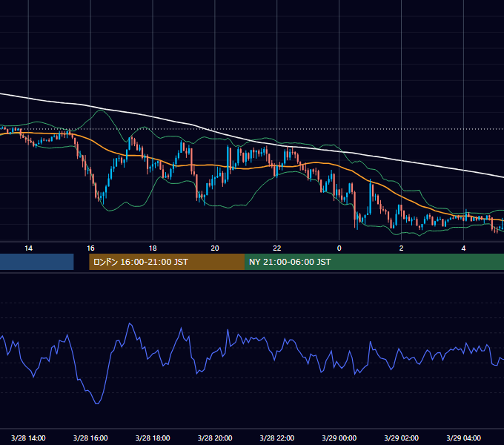Click hour label 2 on price chart axis
Viewport: 504px width, 445px height.
click(401, 248)
